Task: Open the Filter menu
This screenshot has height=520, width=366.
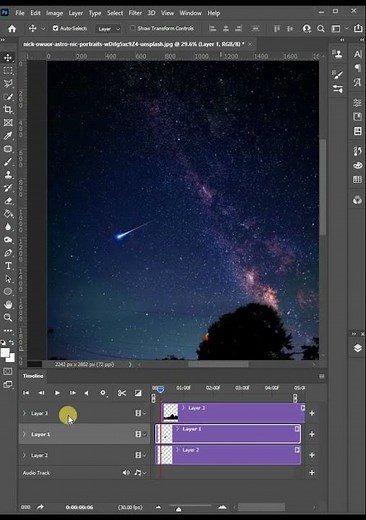Action: coord(135,13)
